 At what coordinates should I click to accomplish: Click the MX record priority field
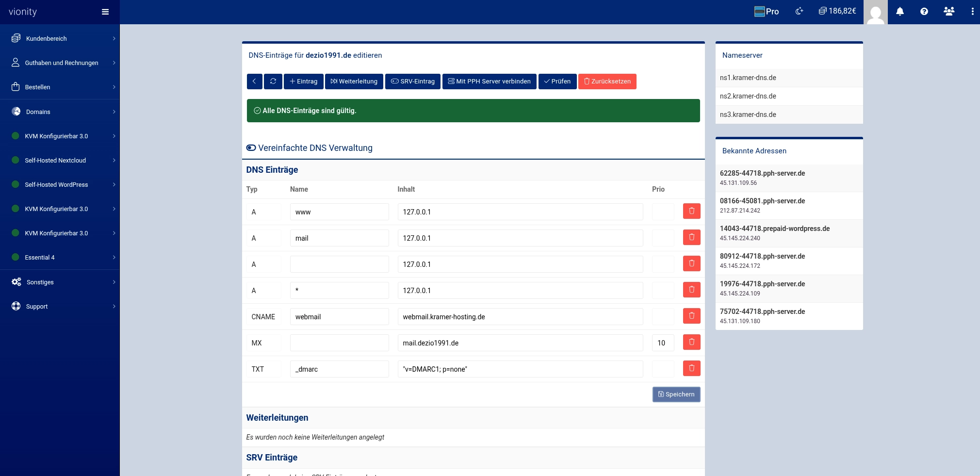(x=663, y=343)
